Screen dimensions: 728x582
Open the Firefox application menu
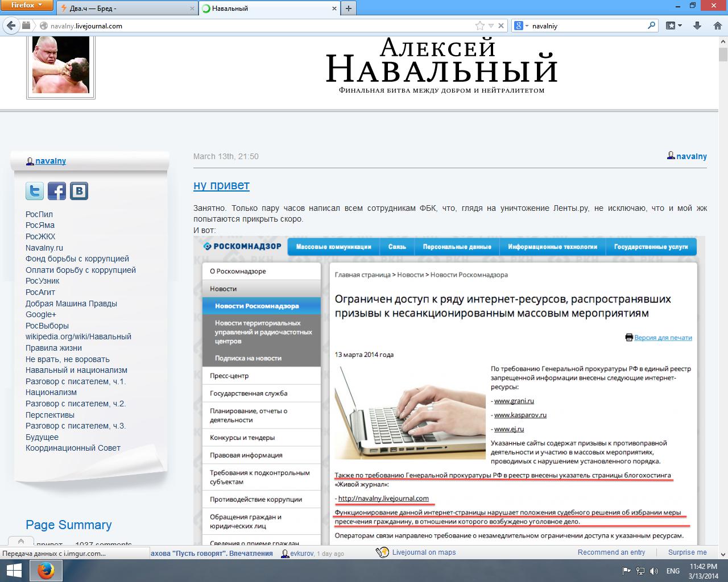coord(27,6)
